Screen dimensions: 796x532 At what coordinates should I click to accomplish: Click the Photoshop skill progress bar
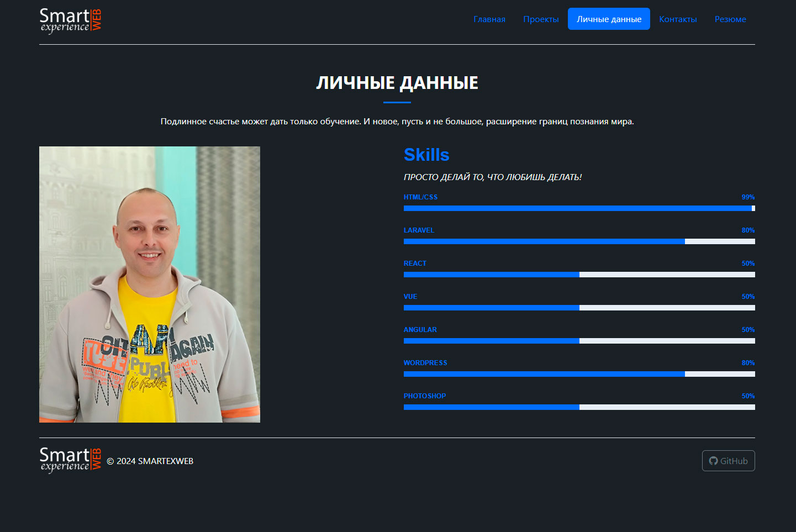point(579,407)
